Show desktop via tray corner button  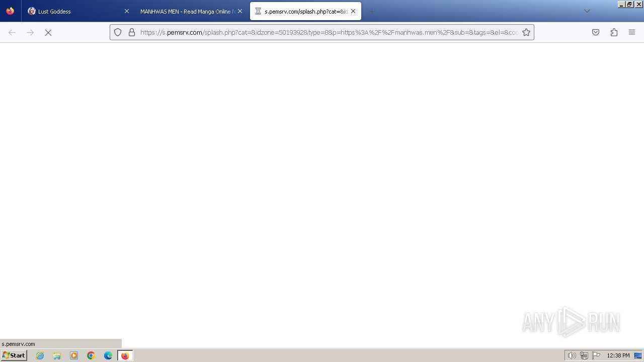click(x=638, y=355)
